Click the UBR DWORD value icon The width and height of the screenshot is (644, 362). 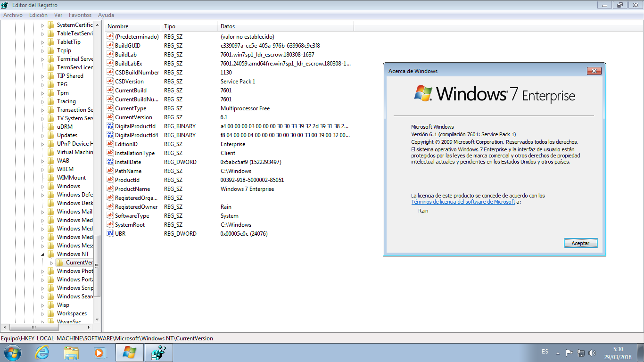coord(110,234)
